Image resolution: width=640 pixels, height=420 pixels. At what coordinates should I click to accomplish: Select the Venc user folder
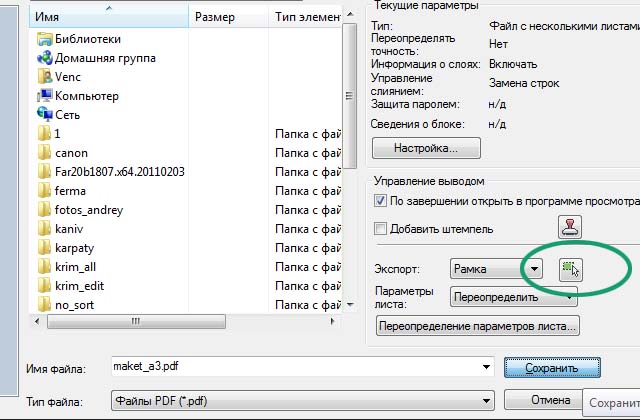tap(45, 77)
